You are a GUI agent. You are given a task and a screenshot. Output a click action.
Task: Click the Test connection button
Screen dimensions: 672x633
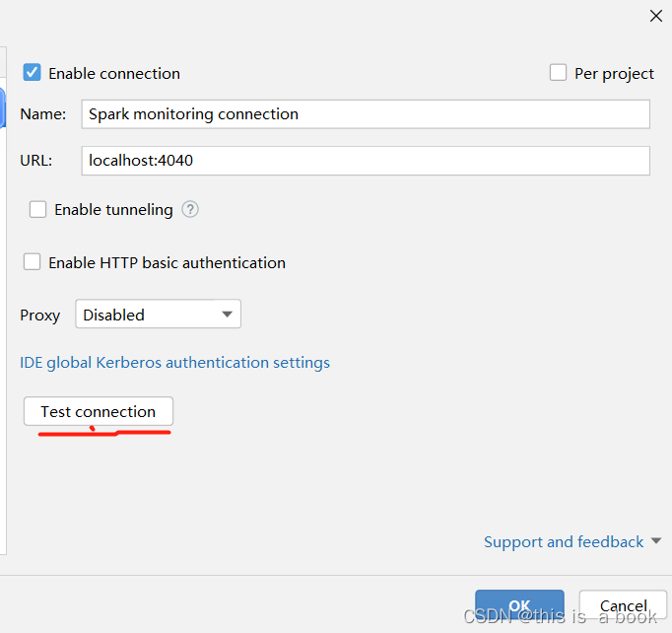click(x=99, y=411)
